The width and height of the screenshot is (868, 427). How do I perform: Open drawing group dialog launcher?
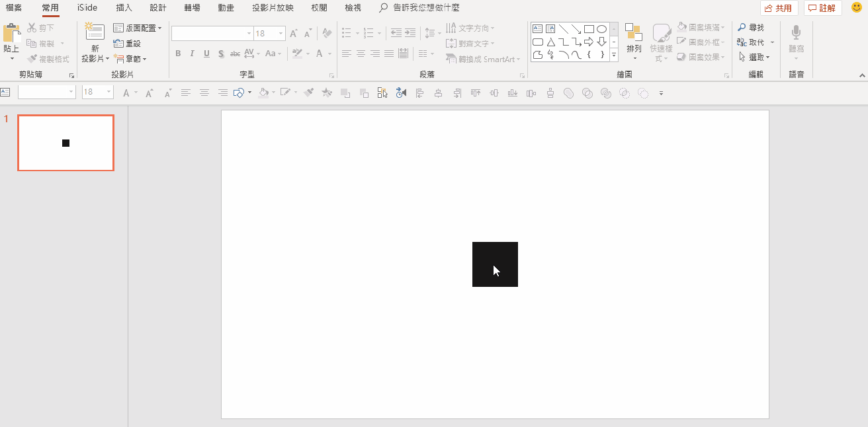727,75
